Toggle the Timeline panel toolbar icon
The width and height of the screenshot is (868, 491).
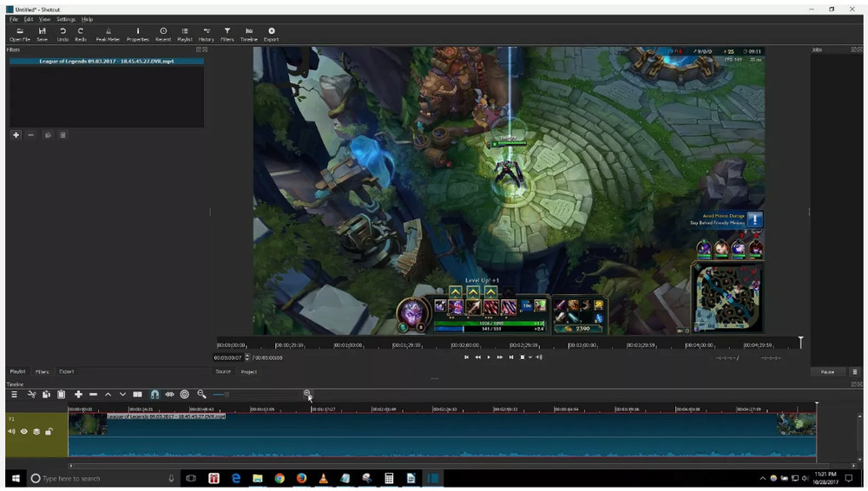click(249, 35)
